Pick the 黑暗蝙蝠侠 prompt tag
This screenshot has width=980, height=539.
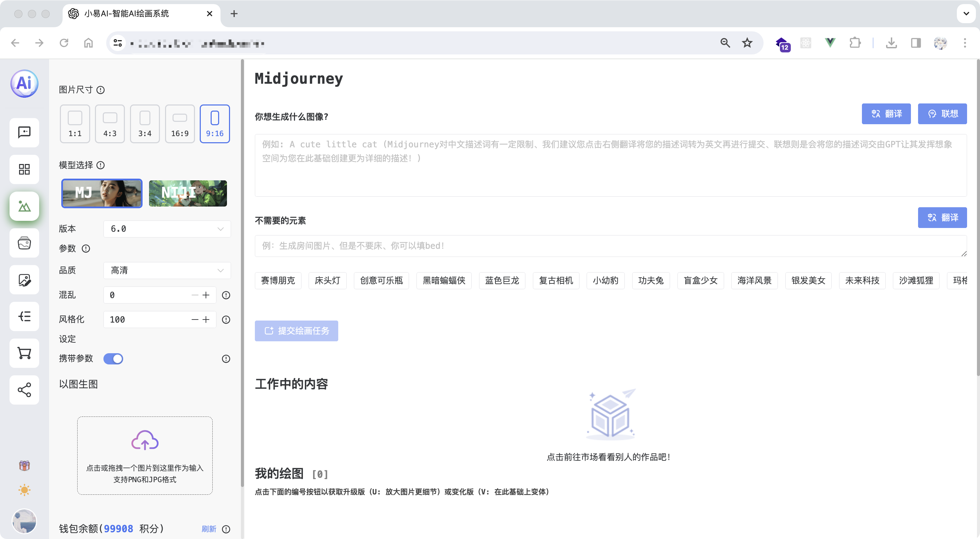tap(444, 281)
